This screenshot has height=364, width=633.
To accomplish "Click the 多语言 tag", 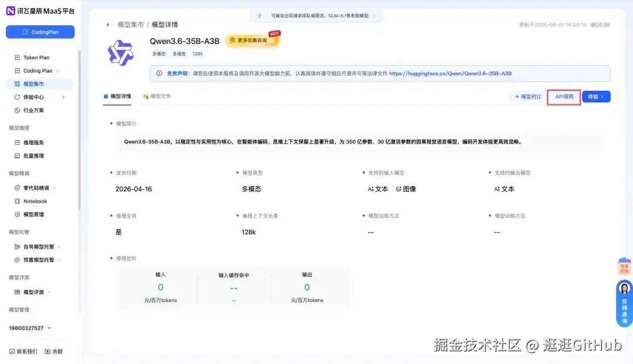I will [x=179, y=54].
